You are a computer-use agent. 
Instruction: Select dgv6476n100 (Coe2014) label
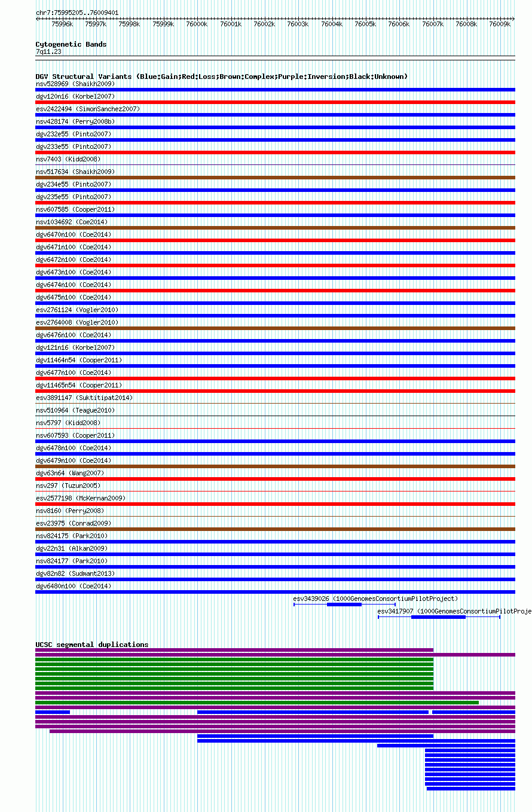click(74, 335)
